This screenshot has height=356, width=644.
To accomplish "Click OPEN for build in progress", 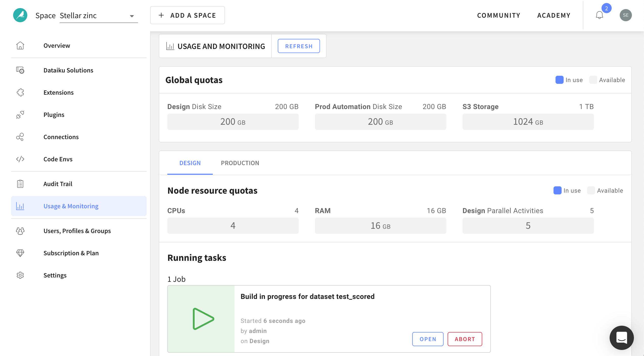I will [428, 339].
